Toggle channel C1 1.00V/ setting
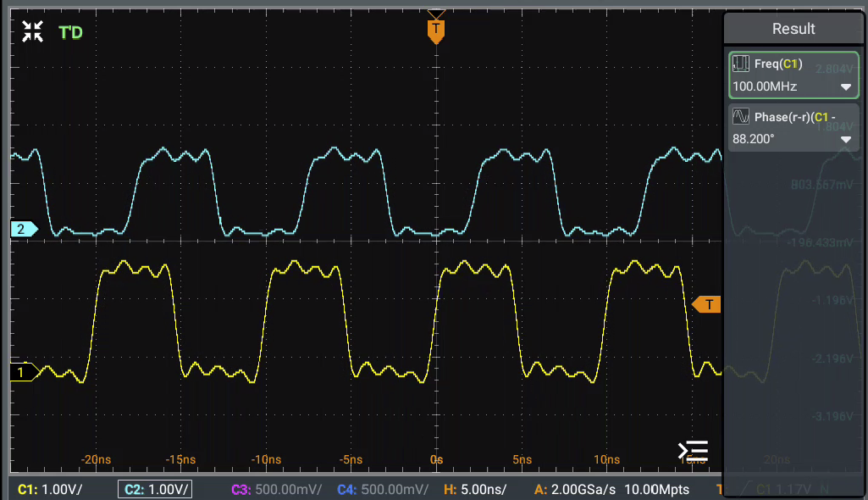The image size is (868, 500). click(x=53, y=490)
